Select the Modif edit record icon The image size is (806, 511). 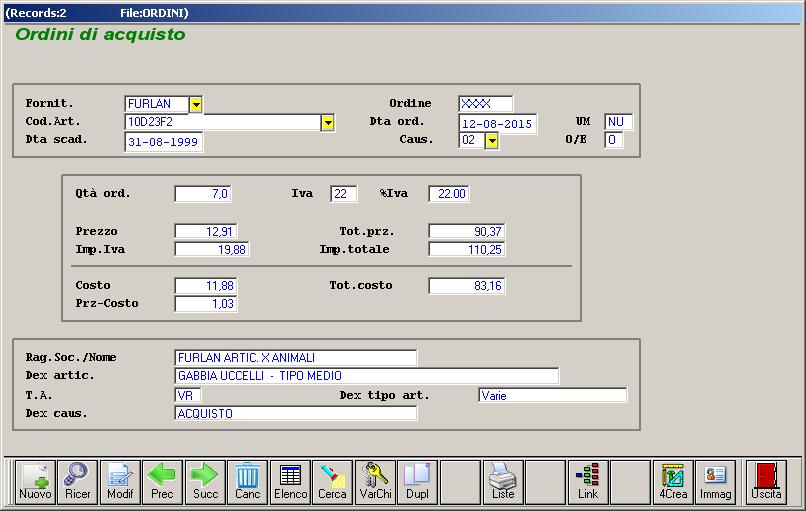120,482
